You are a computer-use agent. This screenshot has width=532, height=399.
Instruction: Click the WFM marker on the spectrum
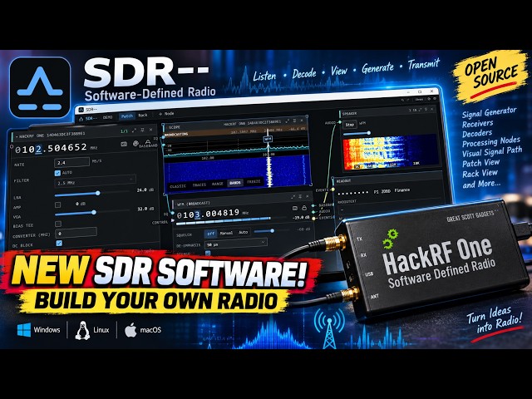point(268,139)
